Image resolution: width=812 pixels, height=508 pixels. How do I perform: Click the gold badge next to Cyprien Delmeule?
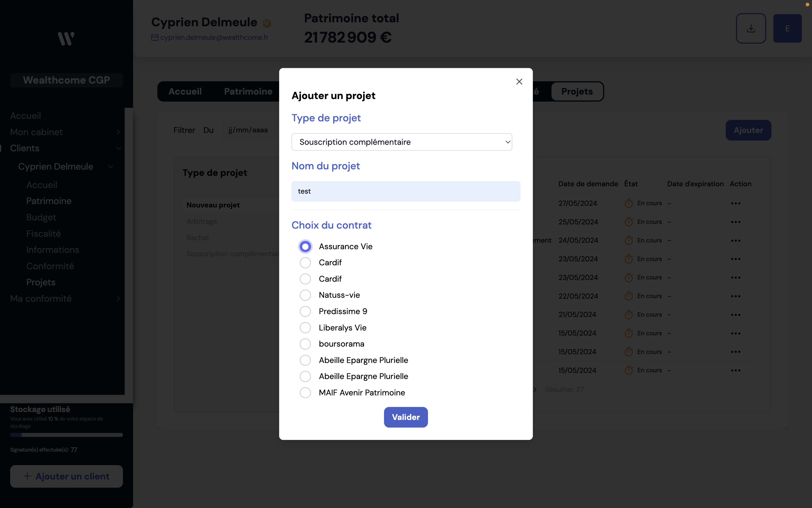(x=267, y=23)
